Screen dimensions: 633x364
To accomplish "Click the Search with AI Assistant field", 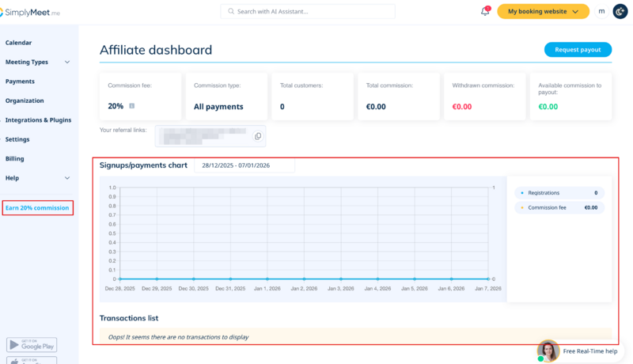I will [307, 12].
